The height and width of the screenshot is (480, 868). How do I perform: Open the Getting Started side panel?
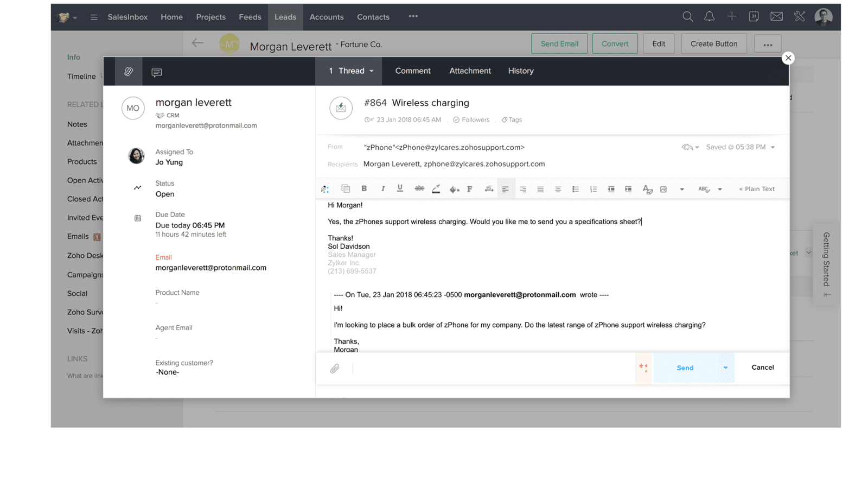point(826,263)
